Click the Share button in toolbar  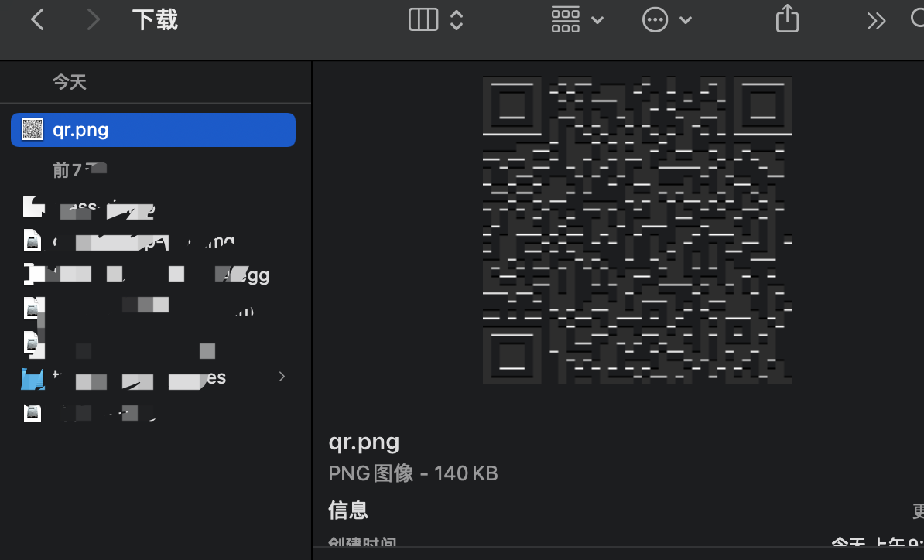click(x=787, y=19)
